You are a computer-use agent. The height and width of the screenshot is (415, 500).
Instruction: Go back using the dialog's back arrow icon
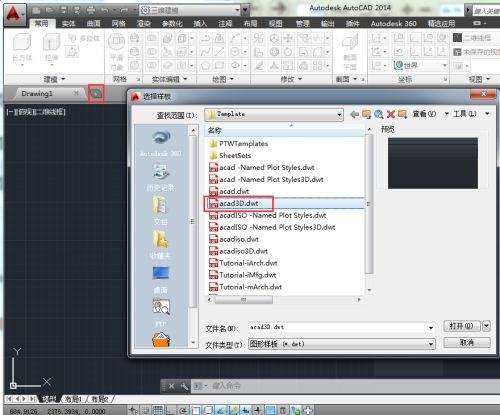[x=354, y=114]
